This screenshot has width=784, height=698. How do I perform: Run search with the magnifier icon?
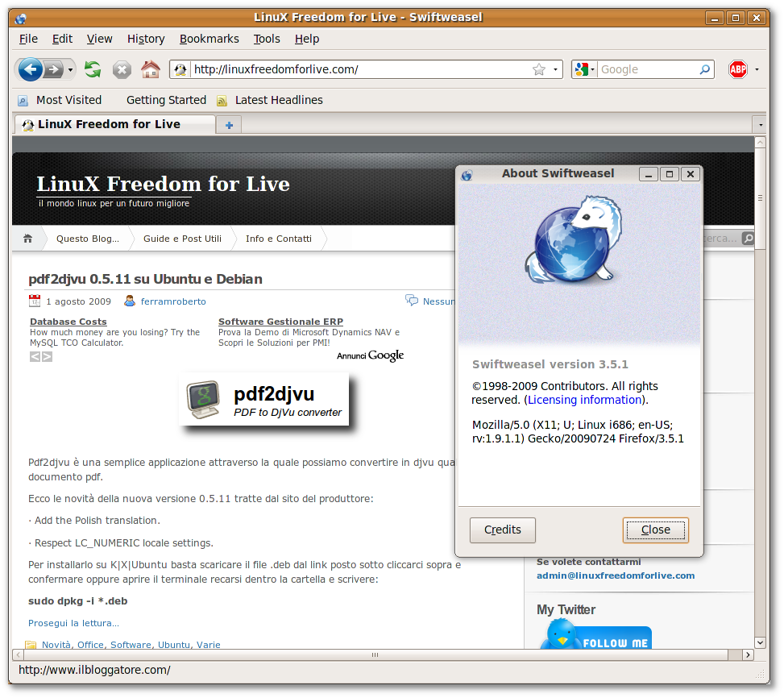704,69
